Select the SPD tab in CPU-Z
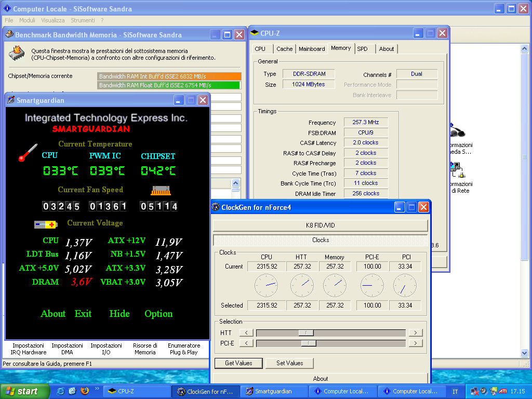Viewport: 532px width, 399px height. pyautogui.click(x=362, y=49)
